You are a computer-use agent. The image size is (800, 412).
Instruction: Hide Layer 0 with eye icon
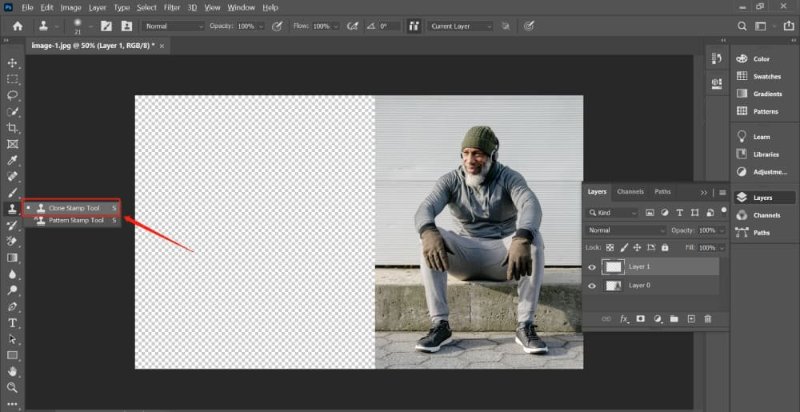coord(593,286)
